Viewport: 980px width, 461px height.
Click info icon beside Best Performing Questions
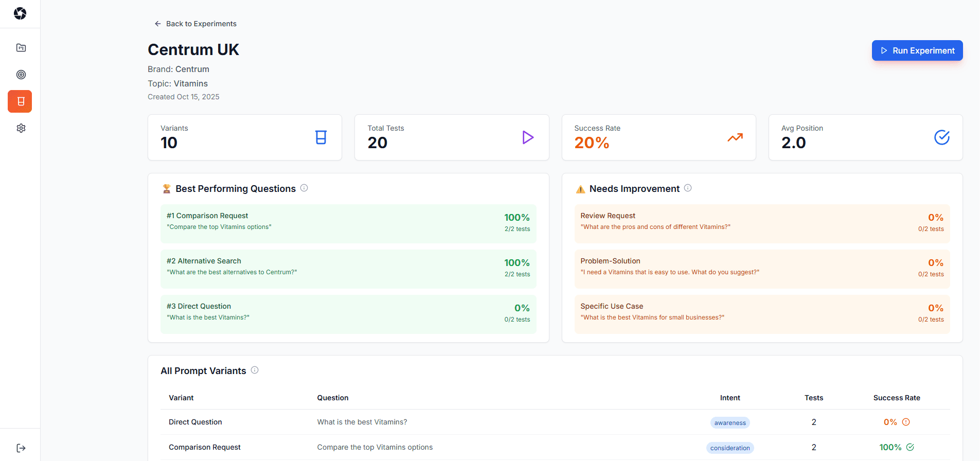(x=304, y=188)
